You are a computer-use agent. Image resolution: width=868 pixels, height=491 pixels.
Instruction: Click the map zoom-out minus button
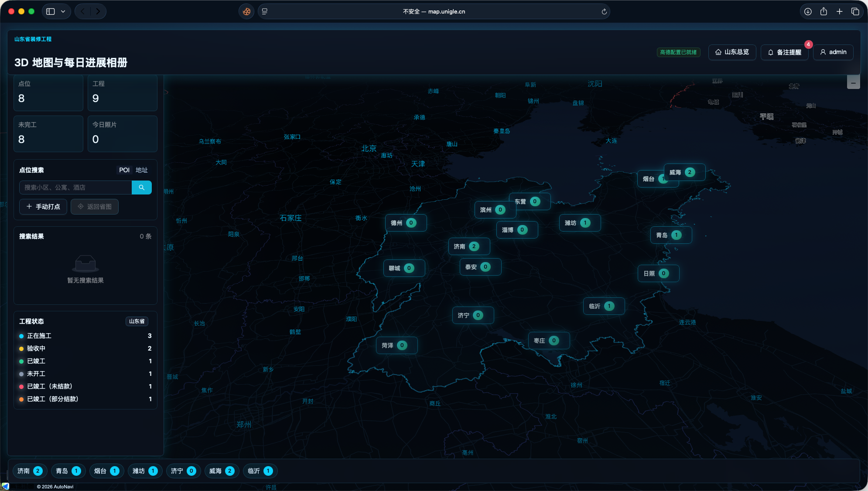(x=853, y=82)
